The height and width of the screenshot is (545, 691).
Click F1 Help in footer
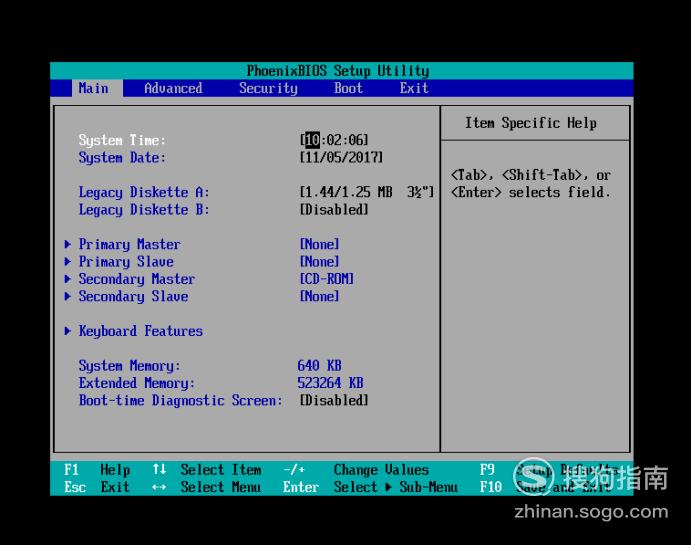tap(97, 470)
